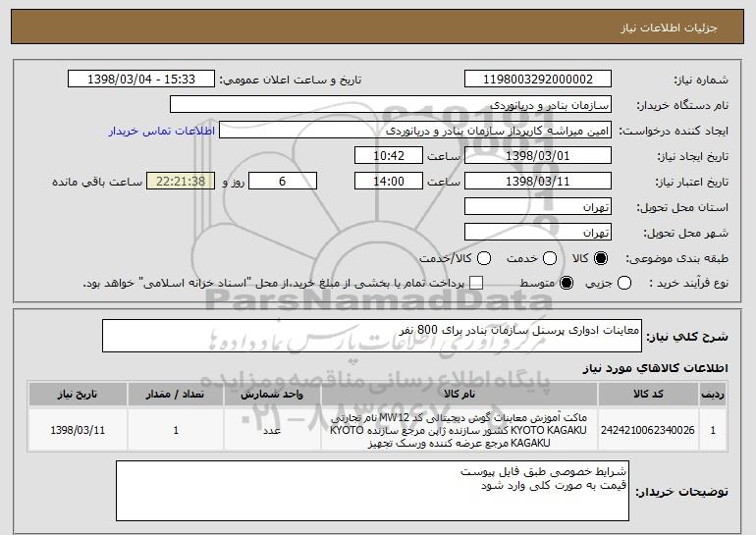Screen dimensions: 756x535
Task: Click the KYOTO KAGAKU product name cell
Action: [x=459, y=430]
